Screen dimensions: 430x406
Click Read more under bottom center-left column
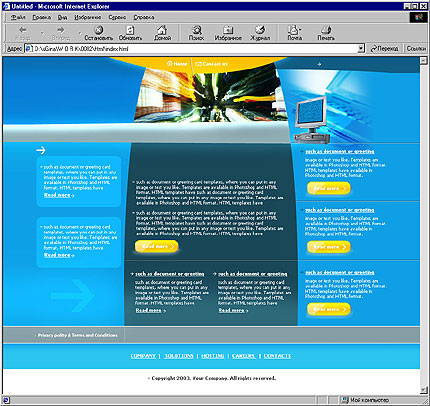151,310
